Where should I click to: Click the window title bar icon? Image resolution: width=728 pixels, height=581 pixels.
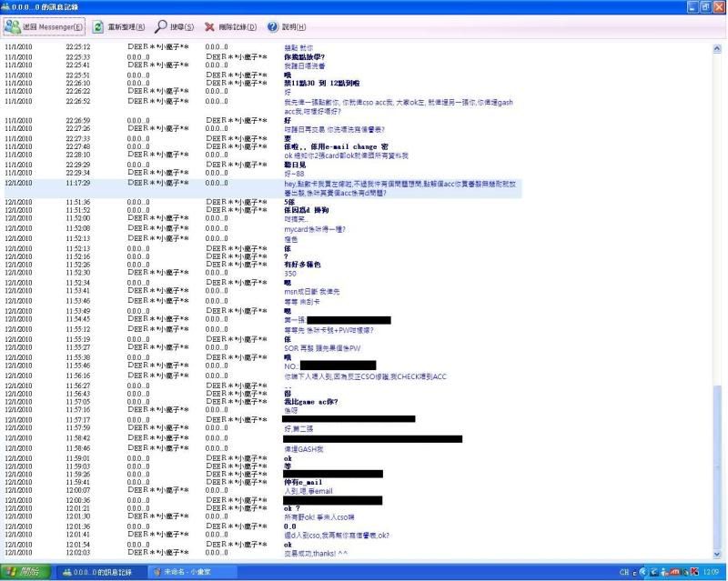[x=5, y=7]
